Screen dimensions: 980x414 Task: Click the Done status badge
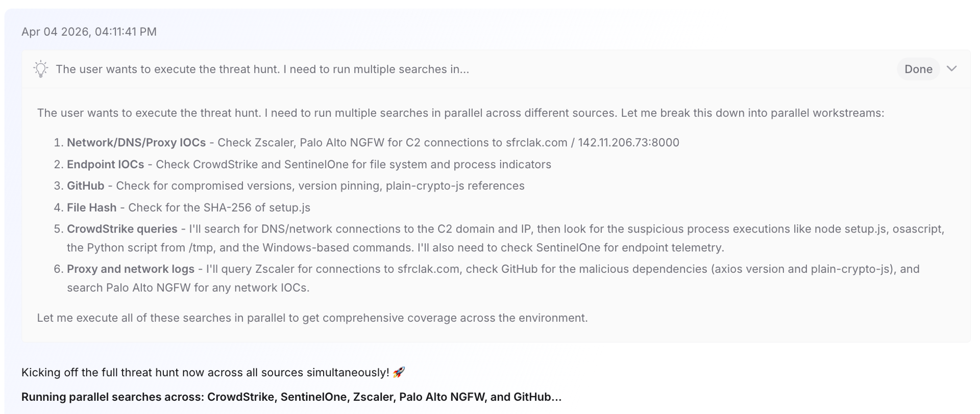(x=918, y=69)
